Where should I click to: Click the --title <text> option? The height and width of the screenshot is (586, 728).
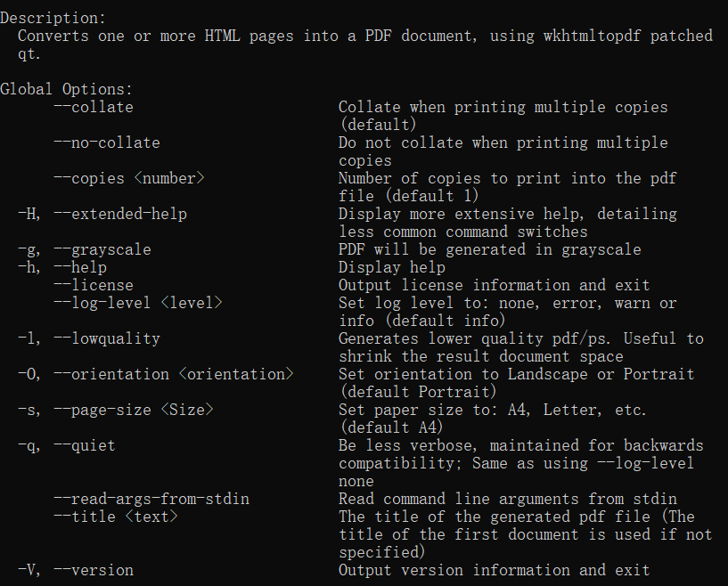[x=115, y=517]
